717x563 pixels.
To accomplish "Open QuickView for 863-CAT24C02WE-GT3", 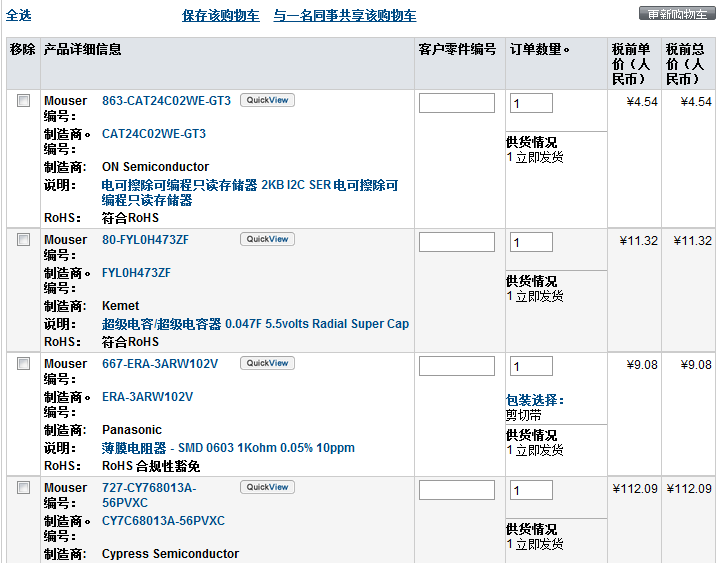I will tap(268, 100).
